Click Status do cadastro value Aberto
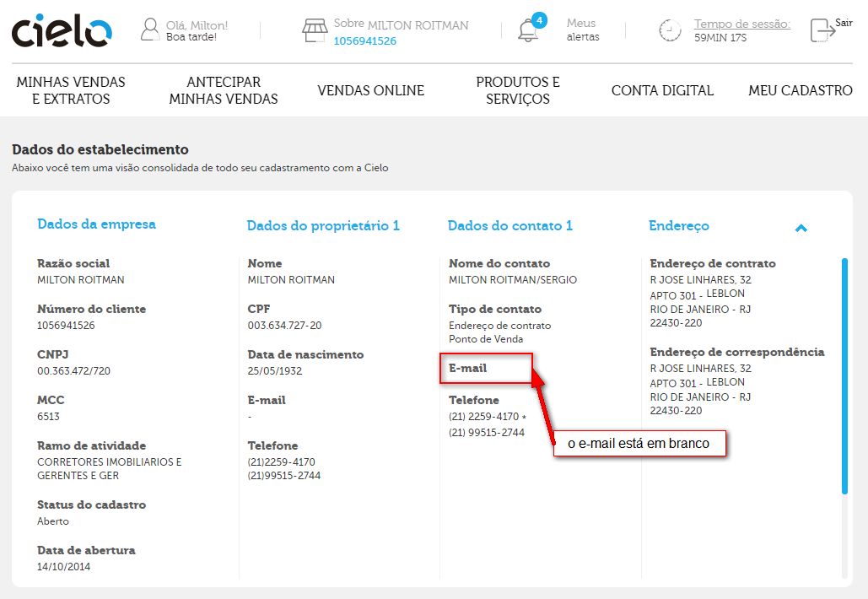 (53, 521)
